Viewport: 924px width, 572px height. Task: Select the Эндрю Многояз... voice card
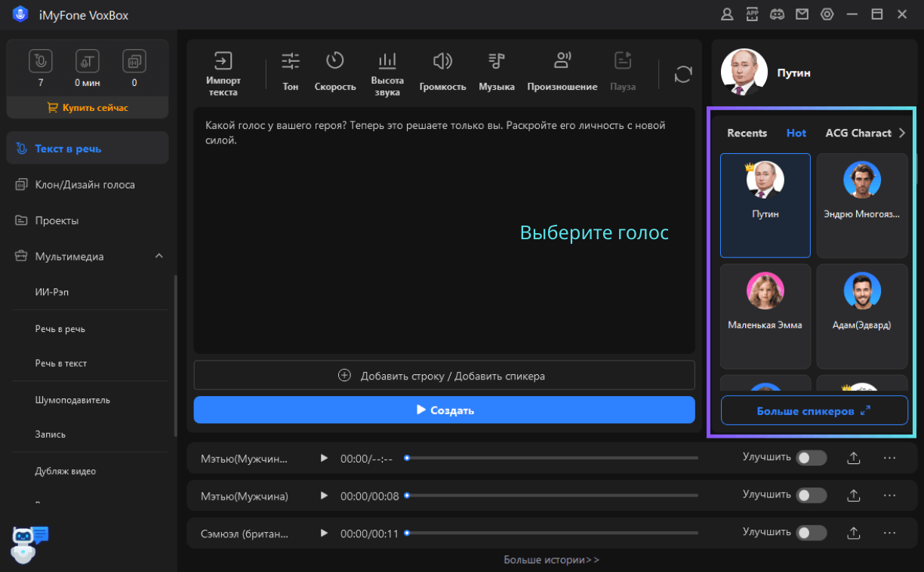(862, 206)
